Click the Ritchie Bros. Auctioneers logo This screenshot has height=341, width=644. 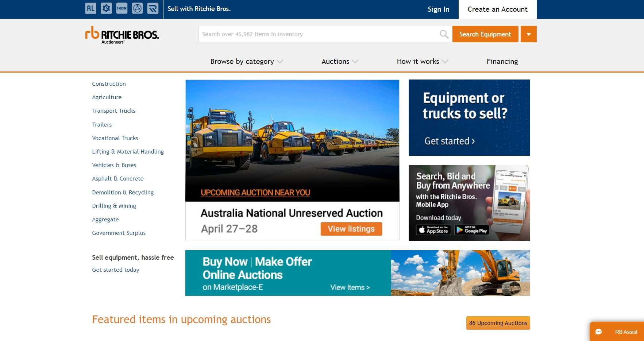(122, 35)
